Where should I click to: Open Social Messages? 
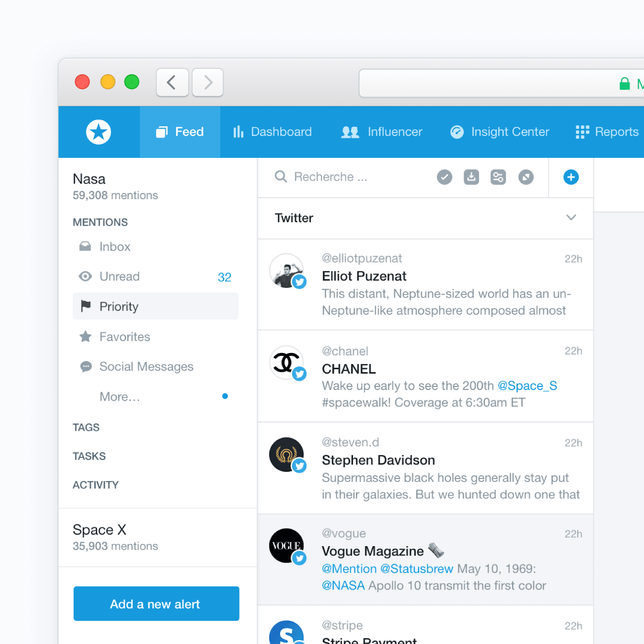pos(155,367)
